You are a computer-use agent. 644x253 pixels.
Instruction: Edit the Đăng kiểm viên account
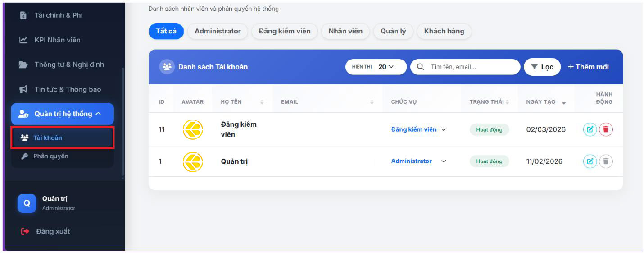(590, 129)
